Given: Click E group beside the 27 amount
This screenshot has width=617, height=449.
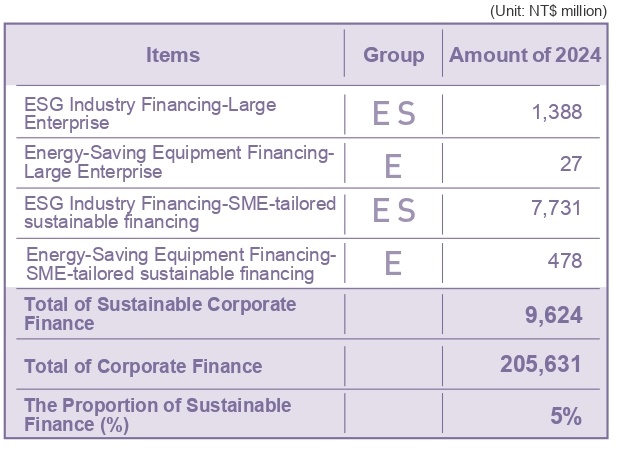Looking at the screenshot, I should pyautogui.click(x=393, y=164).
